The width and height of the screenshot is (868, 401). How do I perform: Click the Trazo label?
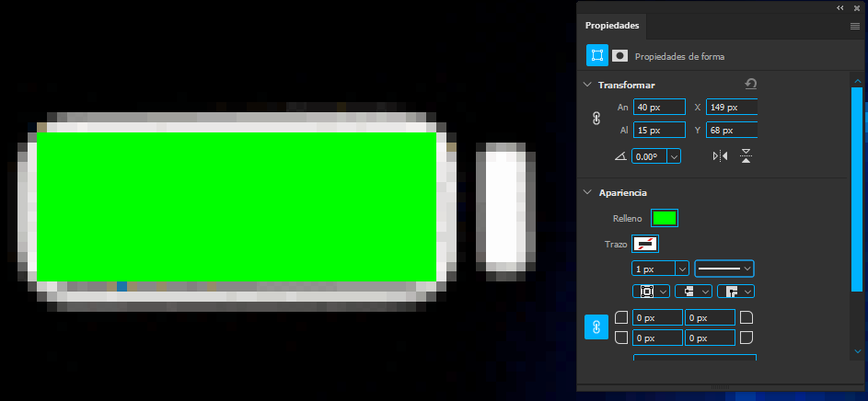point(616,244)
